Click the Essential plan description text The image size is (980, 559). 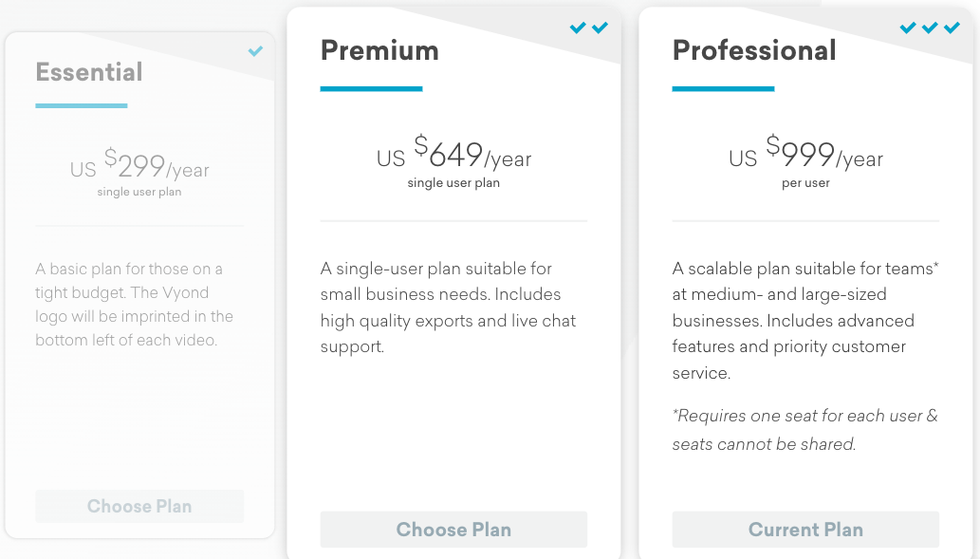135,305
